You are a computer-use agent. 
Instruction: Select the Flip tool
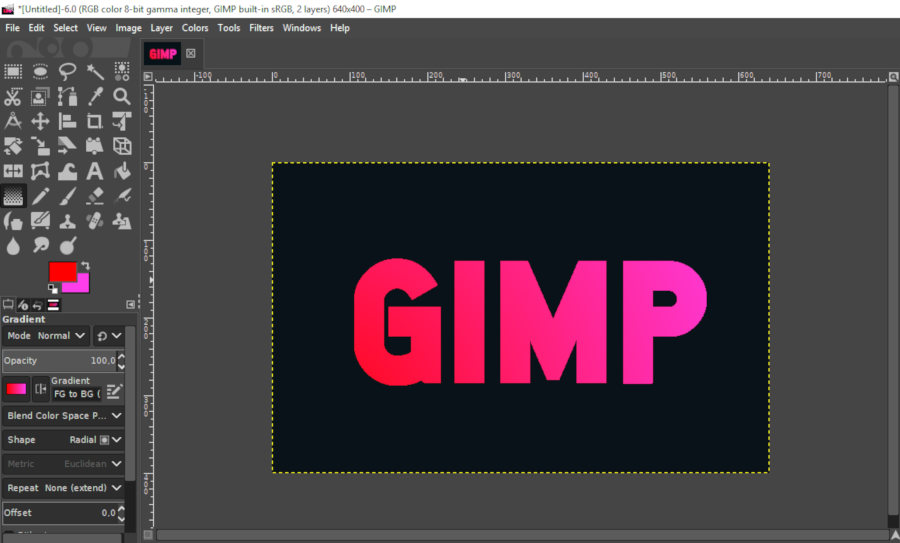tap(13, 171)
